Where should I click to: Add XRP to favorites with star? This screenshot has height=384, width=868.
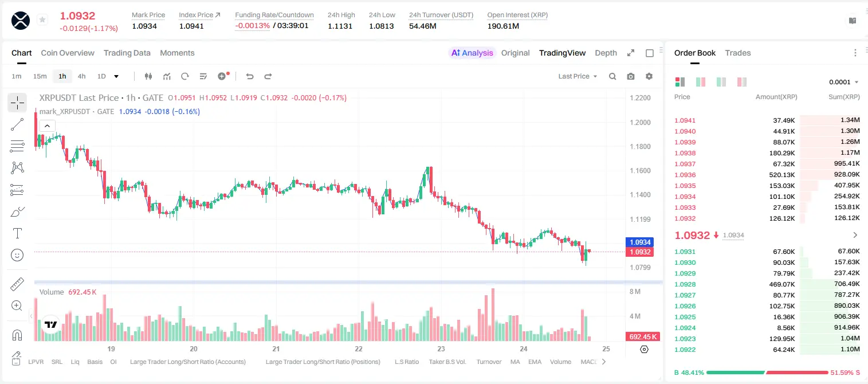click(42, 20)
